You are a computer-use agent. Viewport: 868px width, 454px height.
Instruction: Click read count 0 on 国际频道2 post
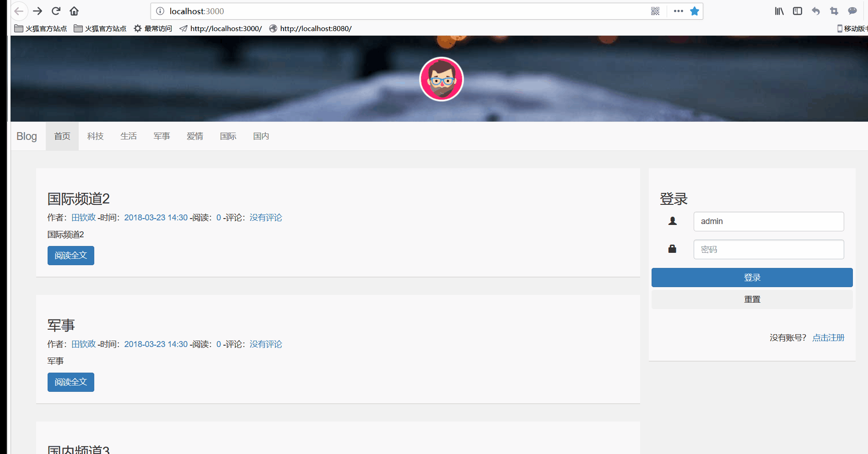pos(219,218)
